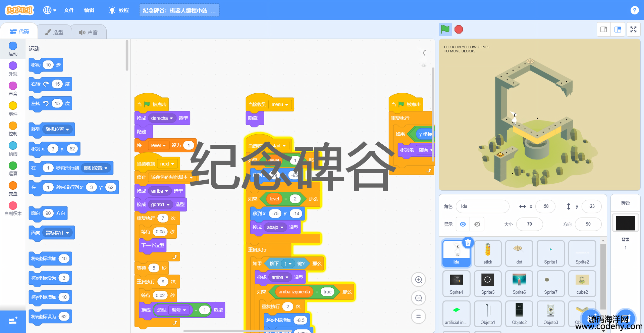Select the 运动 block category
Image resolution: width=644 pixels, height=333 pixels.
pyautogui.click(x=13, y=49)
